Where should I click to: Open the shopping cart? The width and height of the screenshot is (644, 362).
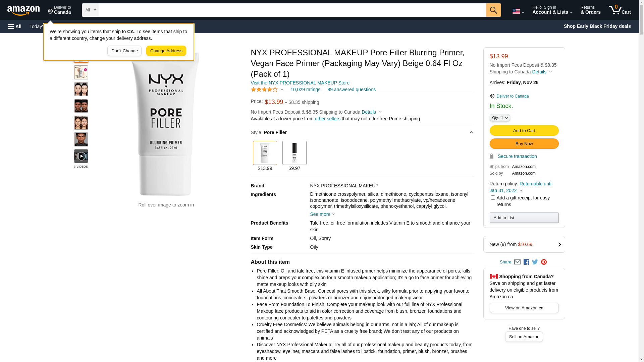[620, 10]
